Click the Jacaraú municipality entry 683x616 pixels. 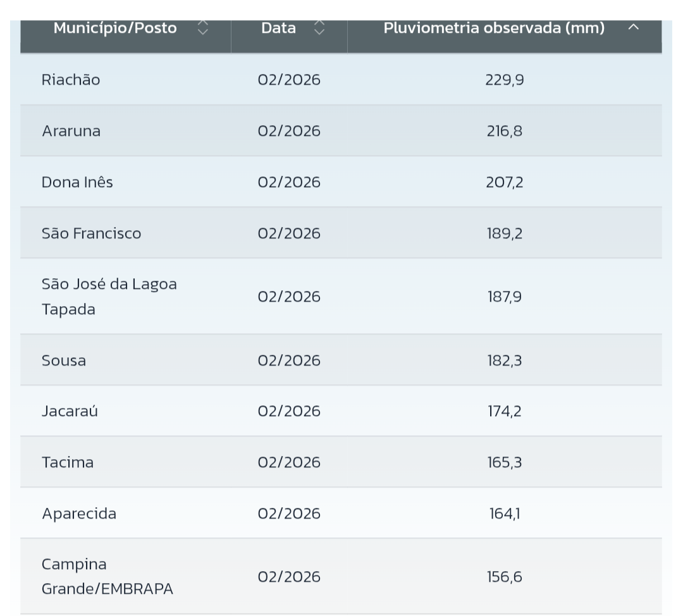point(70,412)
